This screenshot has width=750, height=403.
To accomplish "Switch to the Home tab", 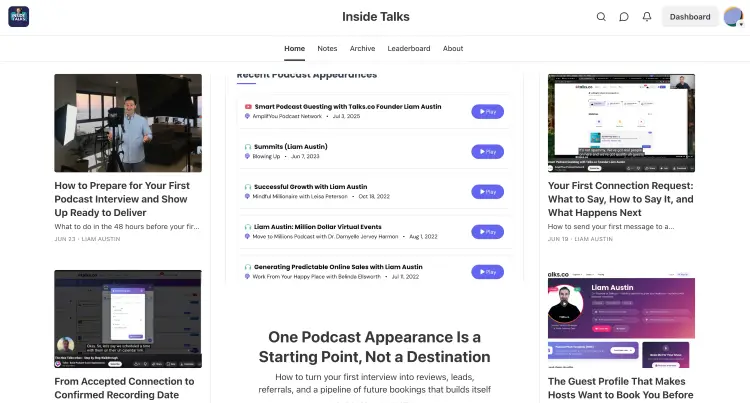I will pyautogui.click(x=294, y=48).
